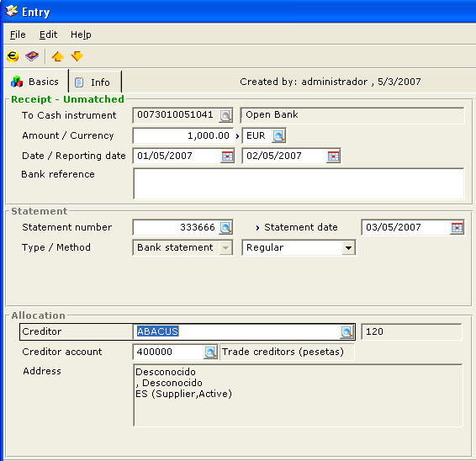Open Creditor search lookup icon
This screenshot has height=461, width=476.
[x=346, y=332]
